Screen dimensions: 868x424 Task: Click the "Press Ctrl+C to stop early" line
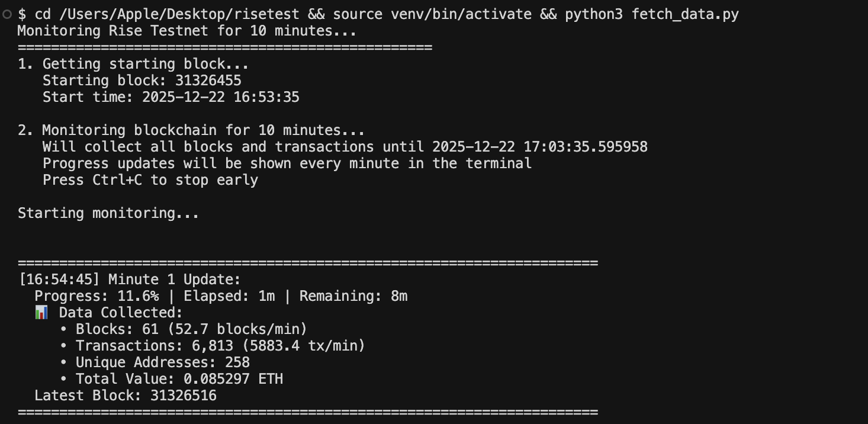coord(150,180)
